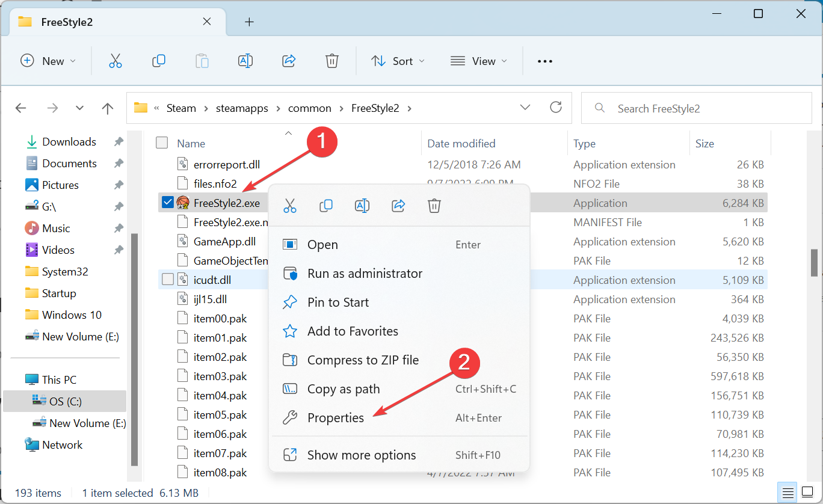Click the pin icon beside Documents
This screenshot has width=823, height=504.
click(x=119, y=164)
